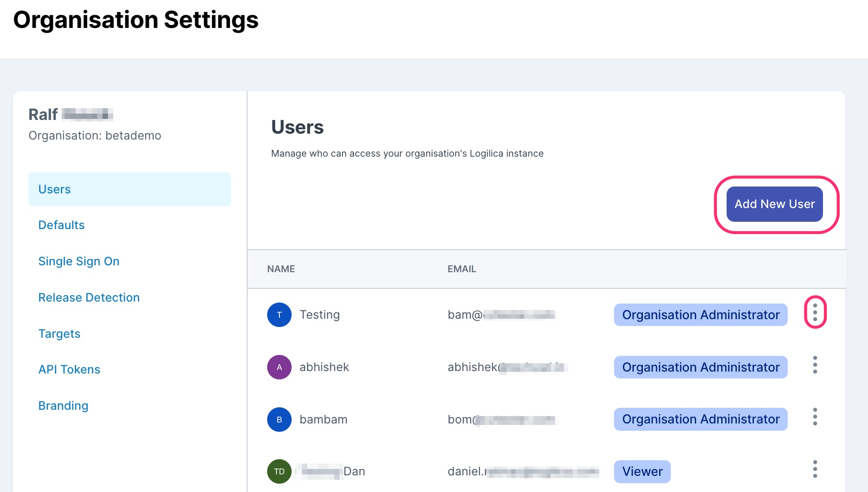Click abhishek's Organisation Administrator role badge
The height and width of the screenshot is (492, 868).
tap(700, 367)
